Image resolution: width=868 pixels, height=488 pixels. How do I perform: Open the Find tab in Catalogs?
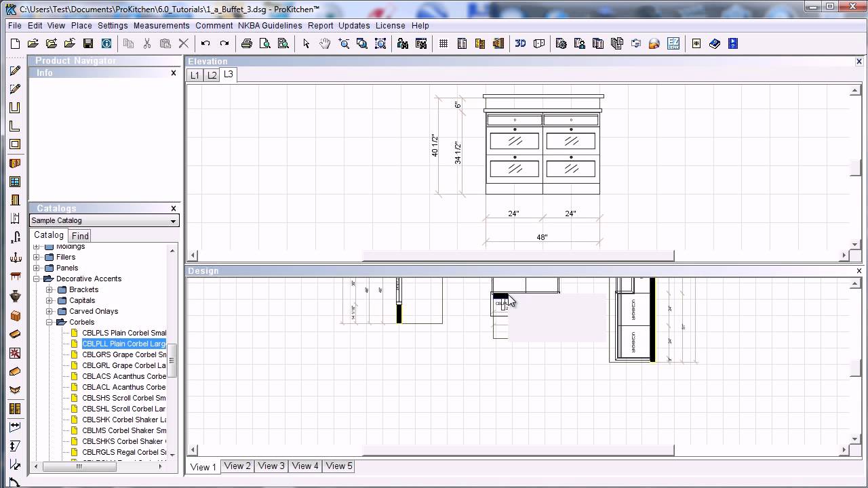[80, 236]
